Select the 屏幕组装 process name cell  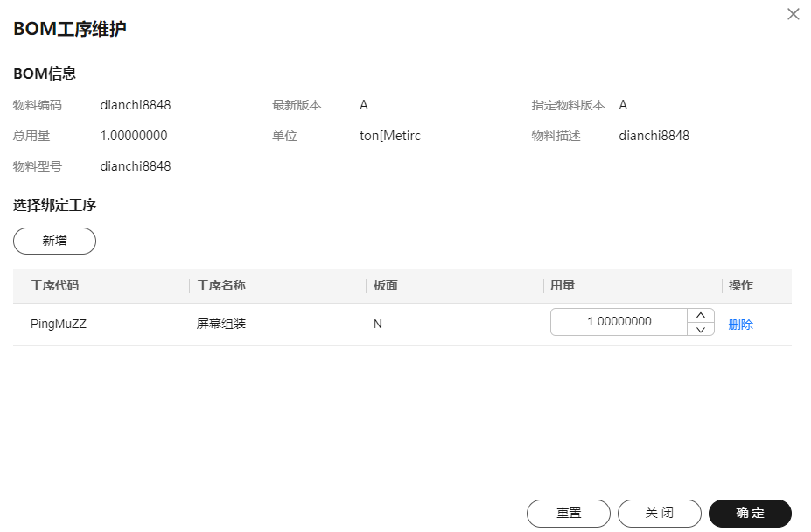(220, 324)
